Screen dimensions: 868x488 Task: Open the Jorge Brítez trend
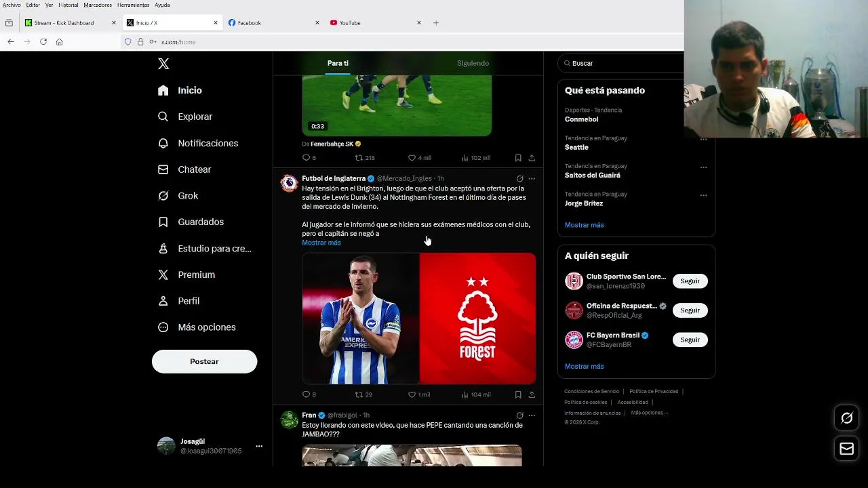[583, 203]
